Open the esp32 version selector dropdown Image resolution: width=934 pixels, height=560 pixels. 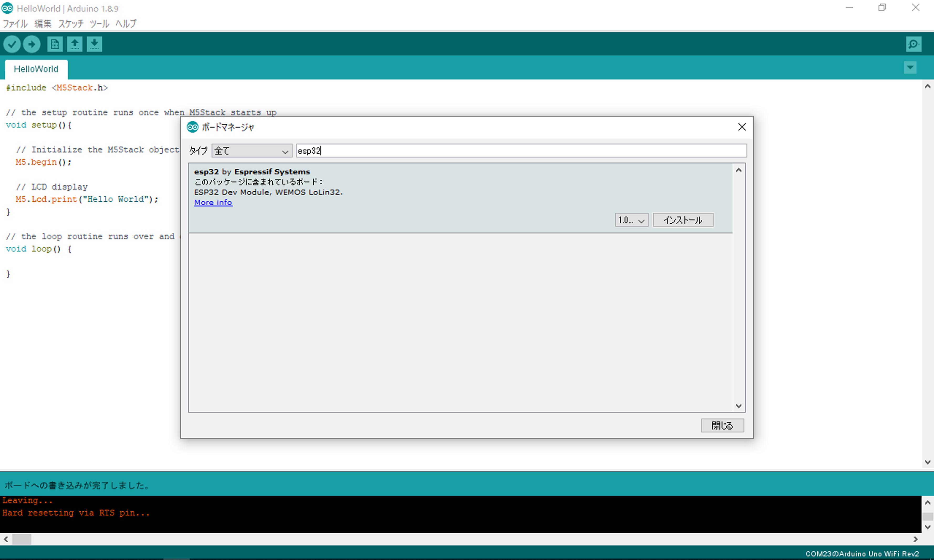pyautogui.click(x=631, y=220)
